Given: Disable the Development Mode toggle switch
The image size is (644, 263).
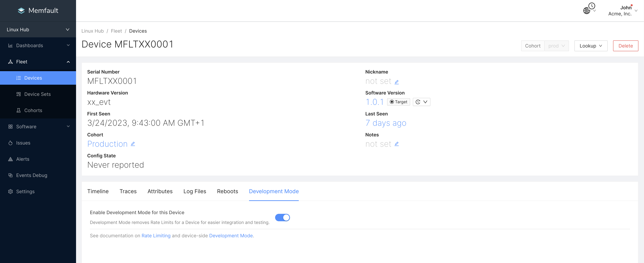Looking at the screenshot, I should pos(282,218).
